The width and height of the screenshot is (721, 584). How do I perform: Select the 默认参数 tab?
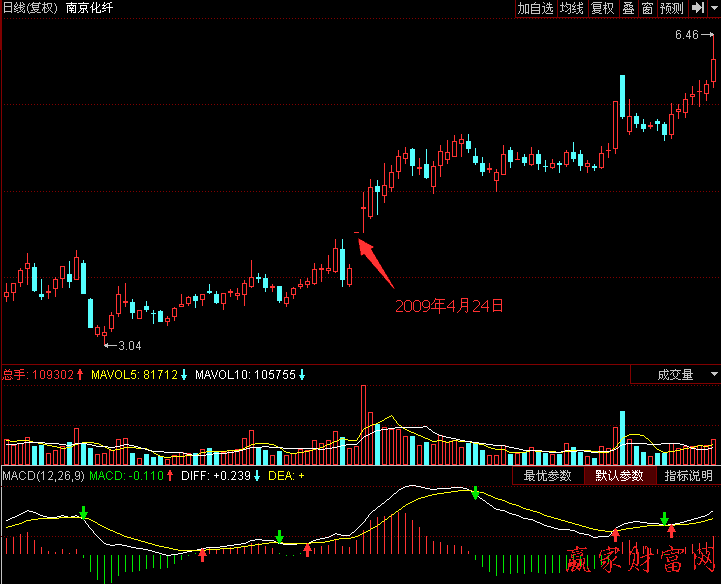pos(620,476)
